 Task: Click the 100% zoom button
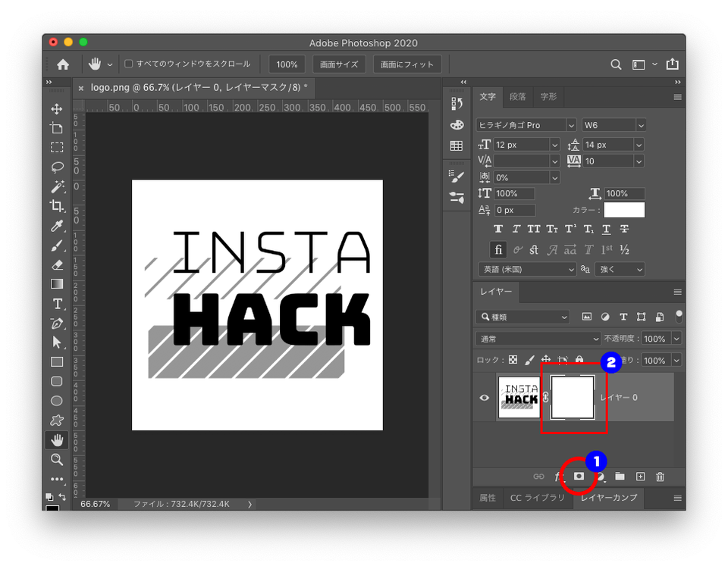coord(287,64)
